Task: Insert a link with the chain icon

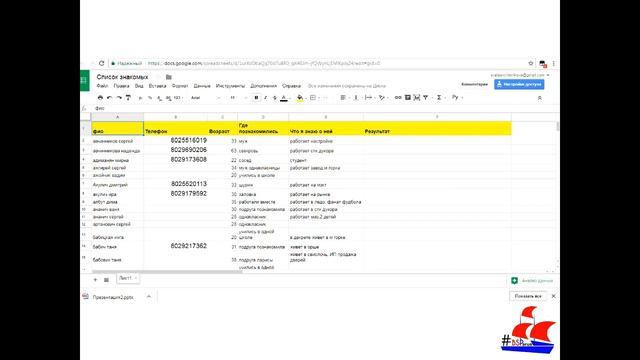Action: click(398, 98)
